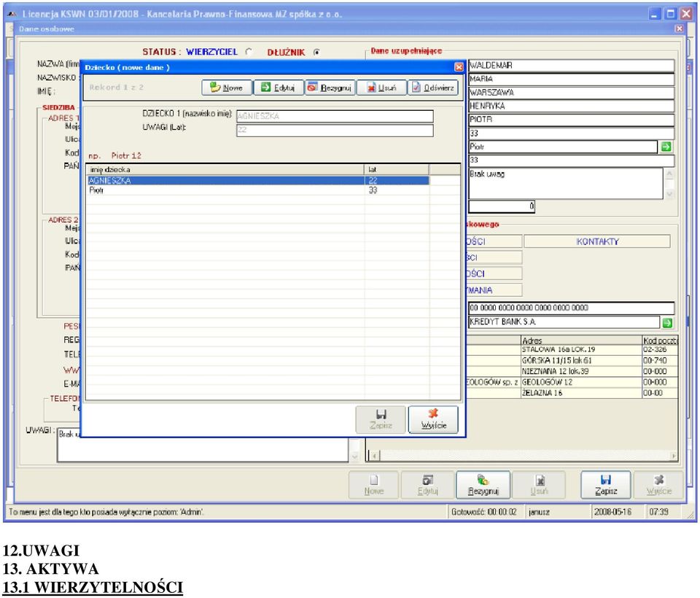
Task: Click the PIOTR input field
Action: click(572, 120)
